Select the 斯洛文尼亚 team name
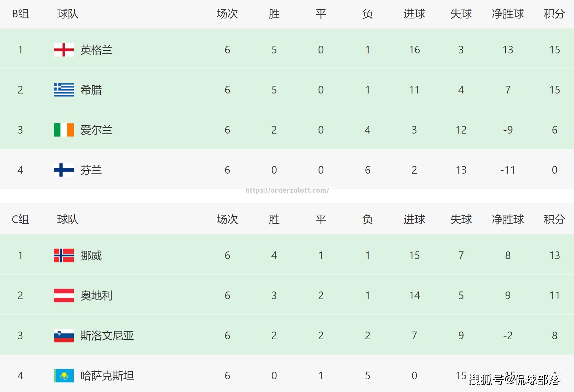Screen dimensions: 574x392 [x=107, y=336]
